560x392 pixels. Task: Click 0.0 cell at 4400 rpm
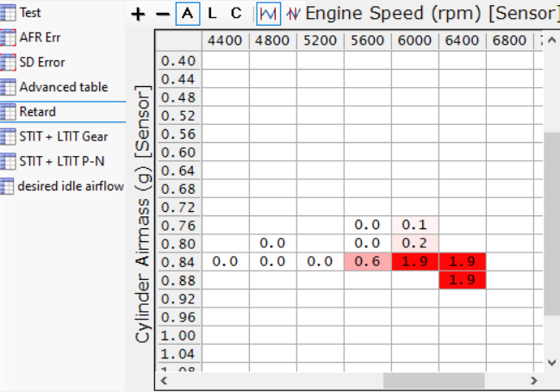coord(225,262)
